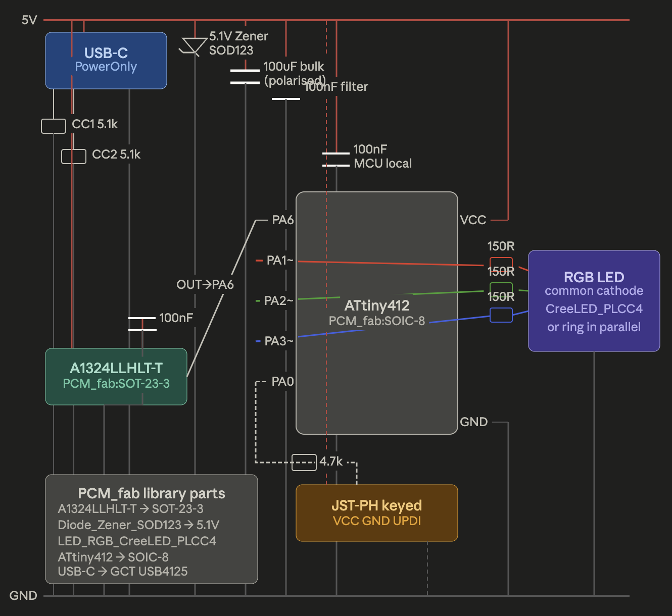672x616 pixels.
Task: Select the blue 150R resistor symbol
Action: (501, 315)
